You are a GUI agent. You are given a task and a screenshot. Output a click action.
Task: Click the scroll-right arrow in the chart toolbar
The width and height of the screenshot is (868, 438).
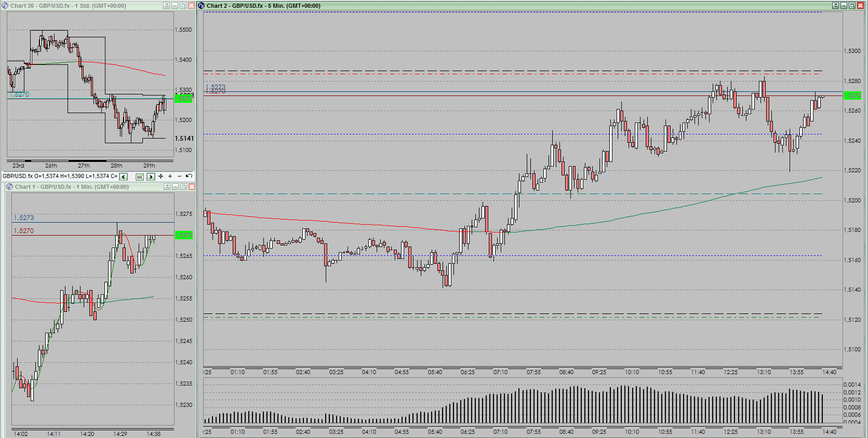[x=151, y=176]
